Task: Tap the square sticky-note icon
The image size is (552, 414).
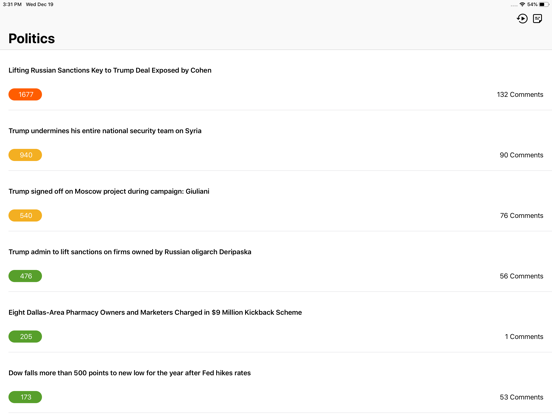Action: click(x=537, y=18)
